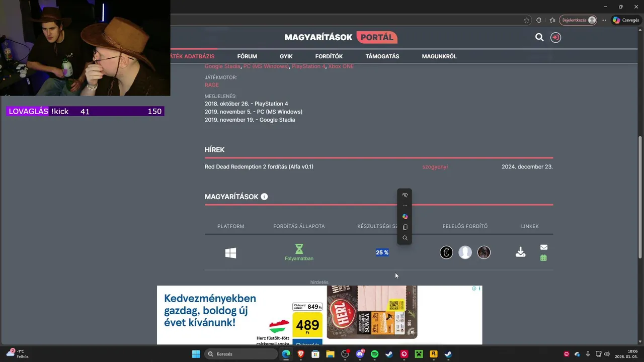Click the Herz ham advertisement banner
644x362 pixels.
319,315
